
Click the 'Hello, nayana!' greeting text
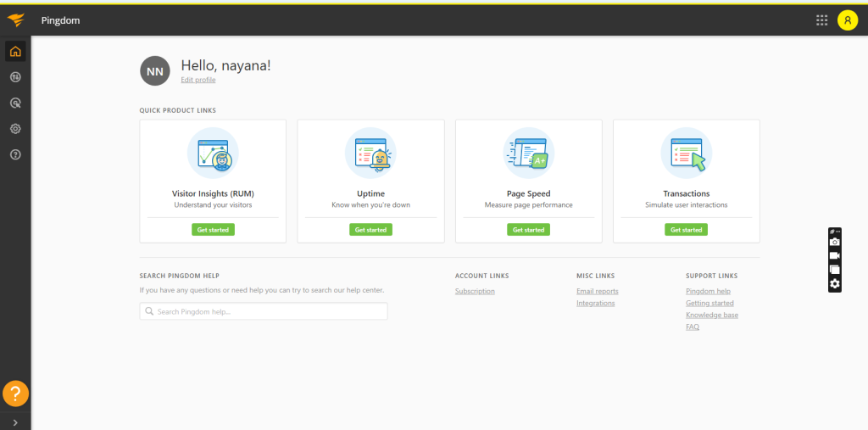point(225,65)
